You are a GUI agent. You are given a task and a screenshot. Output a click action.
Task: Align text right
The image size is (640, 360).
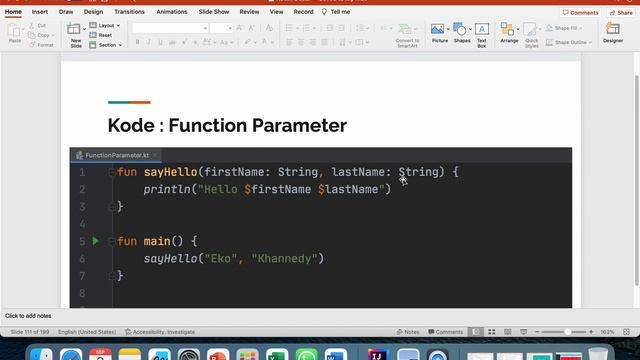point(313,42)
